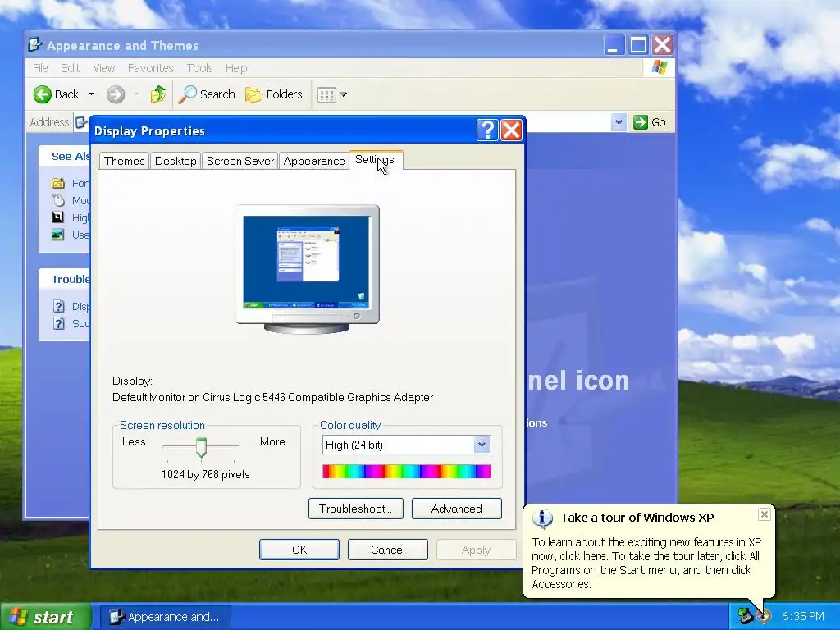Open the Help menu
Image resolution: width=840 pixels, height=630 pixels.
click(x=236, y=68)
